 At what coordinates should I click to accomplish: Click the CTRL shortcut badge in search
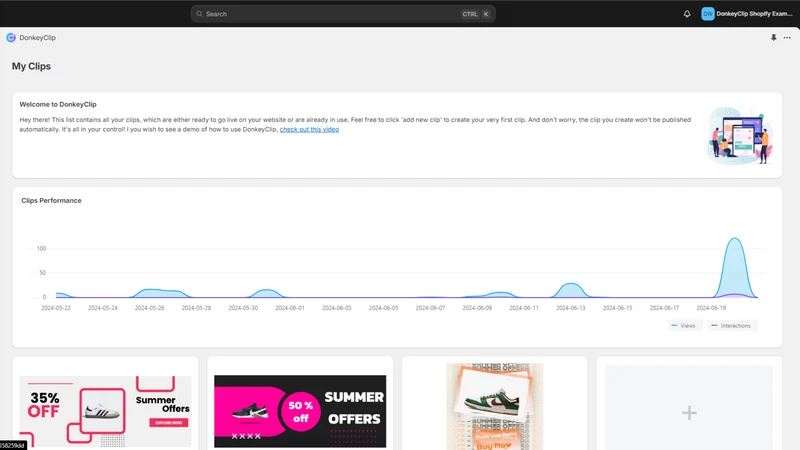tap(470, 14)
